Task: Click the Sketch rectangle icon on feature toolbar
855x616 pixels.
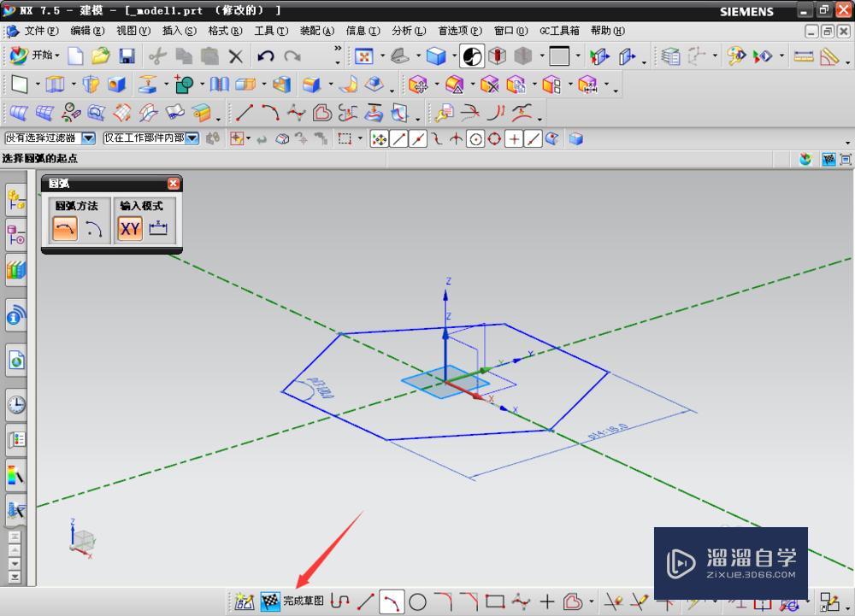Action: 19,85
